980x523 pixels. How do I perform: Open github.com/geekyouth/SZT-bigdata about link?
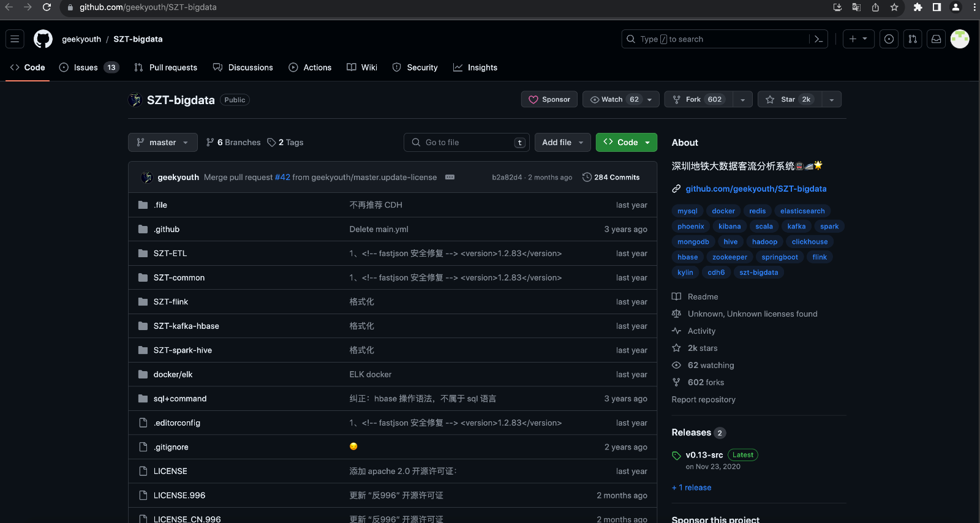point(756,189)
